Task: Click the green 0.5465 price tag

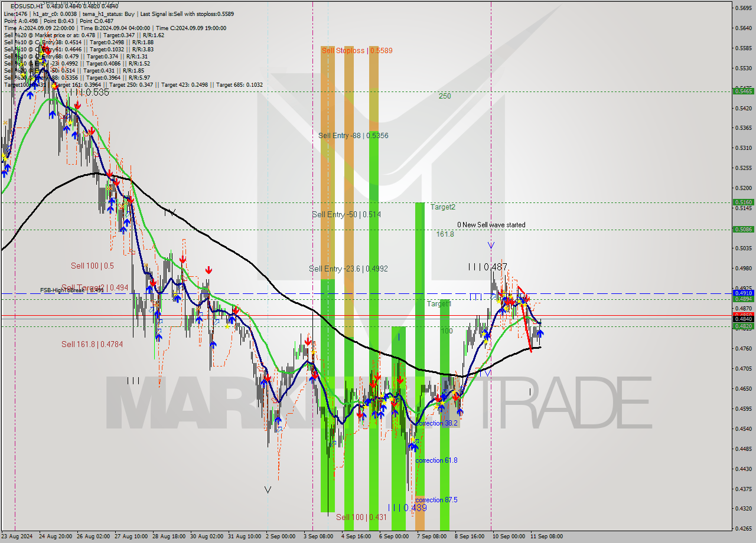Action: (743, 91)
